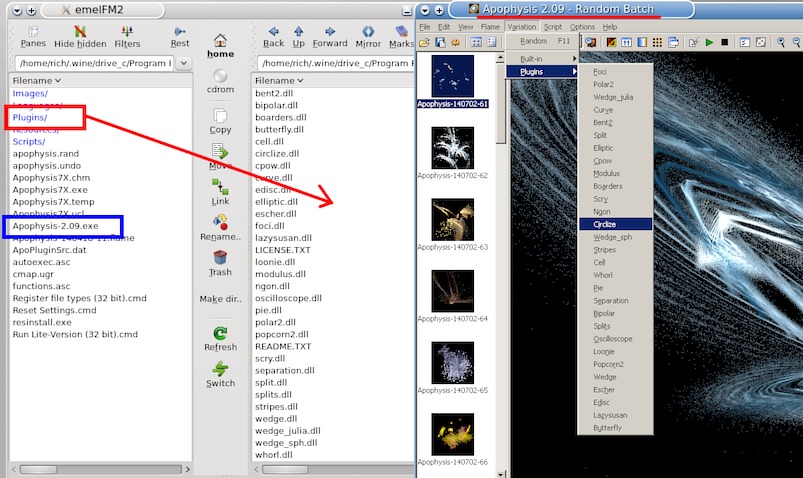Screen dimensions: 803x478
Task: Click the right pane path input field
Action: click(335, 63)
